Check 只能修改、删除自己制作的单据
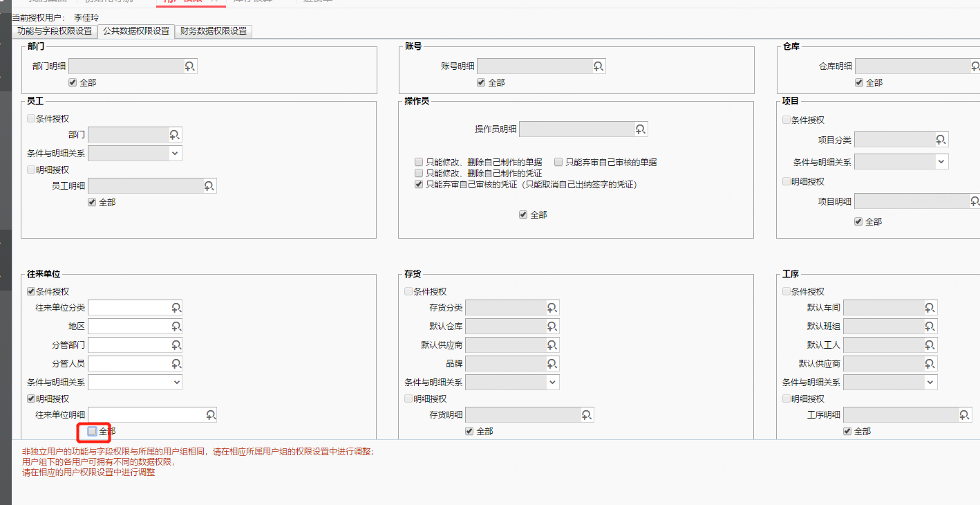Viewport: 980px width, 505px height. tap(418, 162)
